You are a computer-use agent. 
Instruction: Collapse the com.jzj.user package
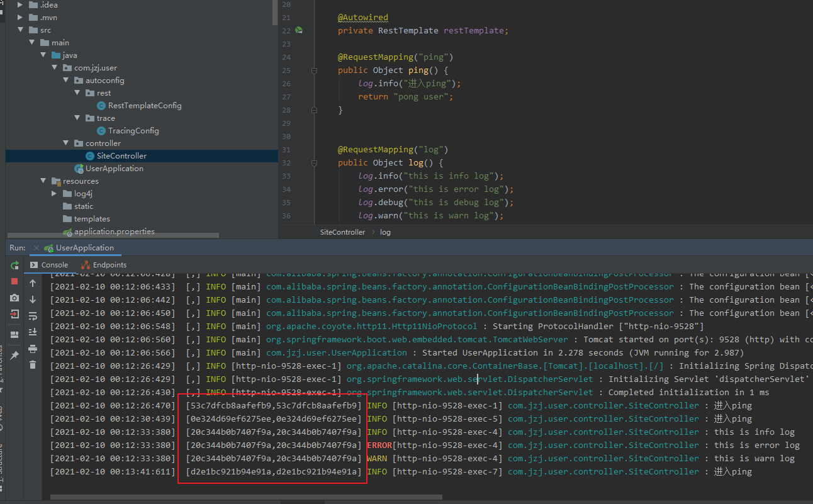55,68
